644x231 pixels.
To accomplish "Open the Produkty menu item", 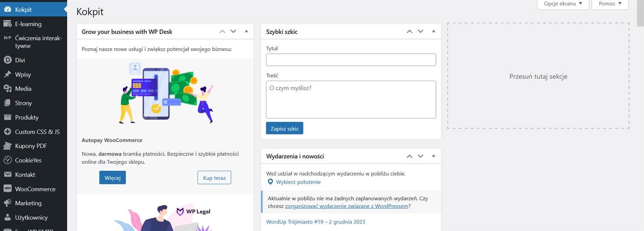I will click(x=27, y=118).
